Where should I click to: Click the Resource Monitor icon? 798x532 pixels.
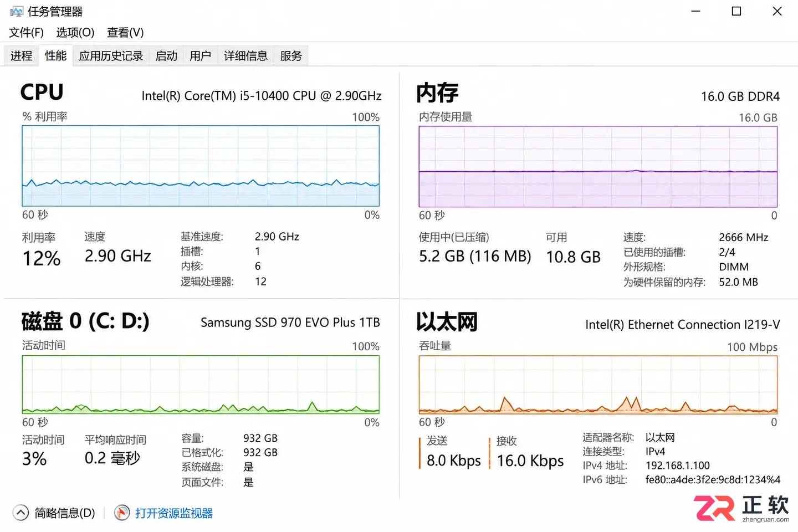(122, 513)
